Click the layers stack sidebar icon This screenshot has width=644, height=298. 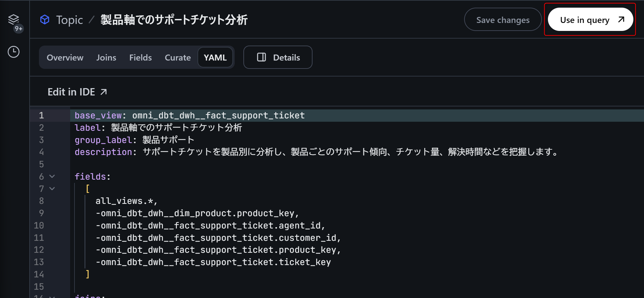pos(14,19)
